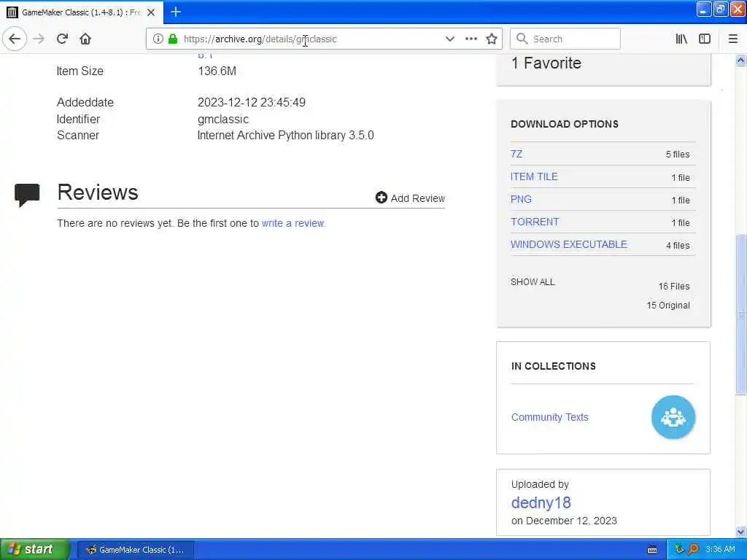Click the page scrollbar up arrow
The height and width of the screenshot is (560, 747).
coord(740,61)
